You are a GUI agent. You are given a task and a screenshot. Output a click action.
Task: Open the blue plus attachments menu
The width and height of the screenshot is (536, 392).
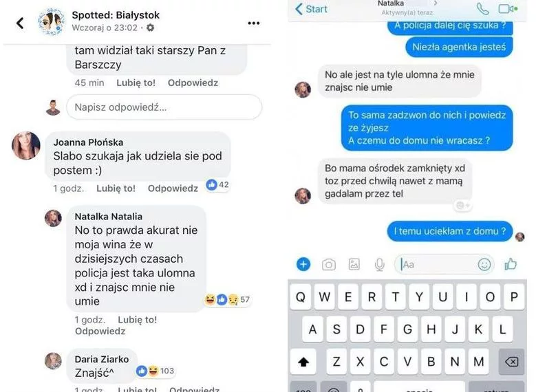303,264
